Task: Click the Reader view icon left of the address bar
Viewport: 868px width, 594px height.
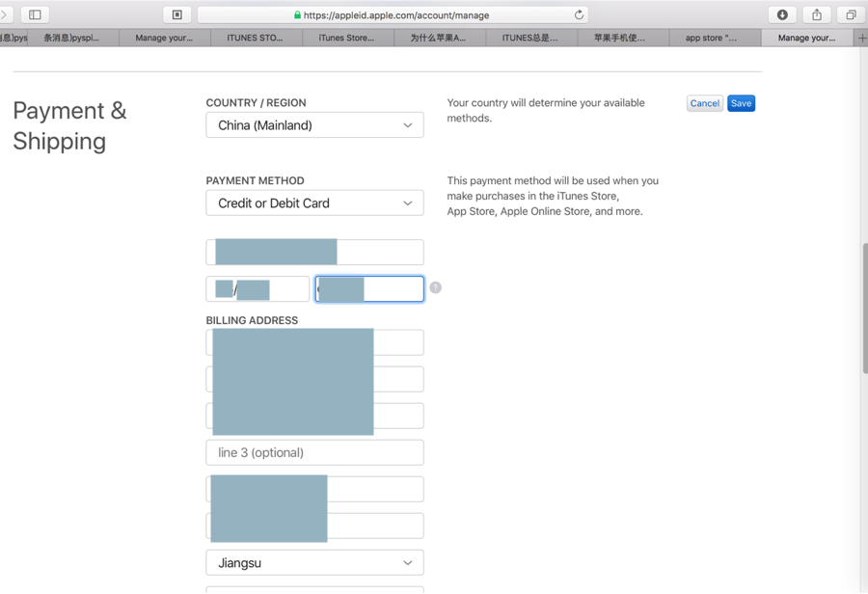Action: 177,14
